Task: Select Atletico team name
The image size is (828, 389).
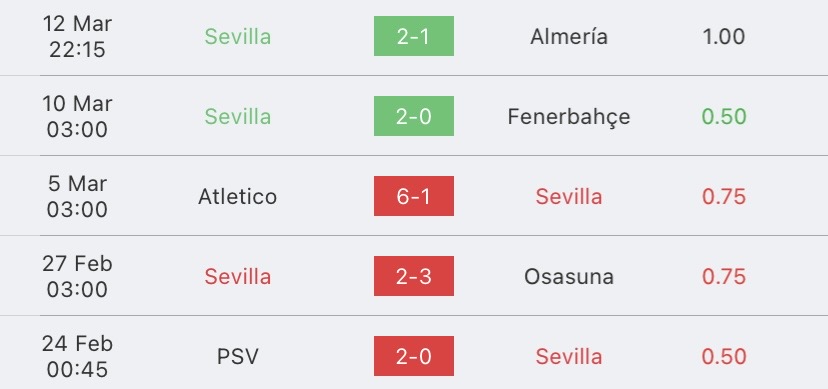Action: (237, 196)
